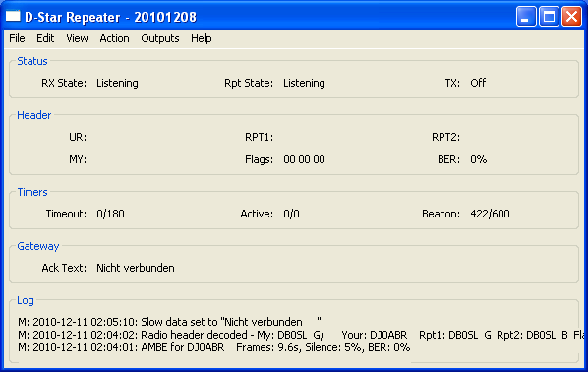
Task: Click the Beacon: label
Action: point(441,214)
